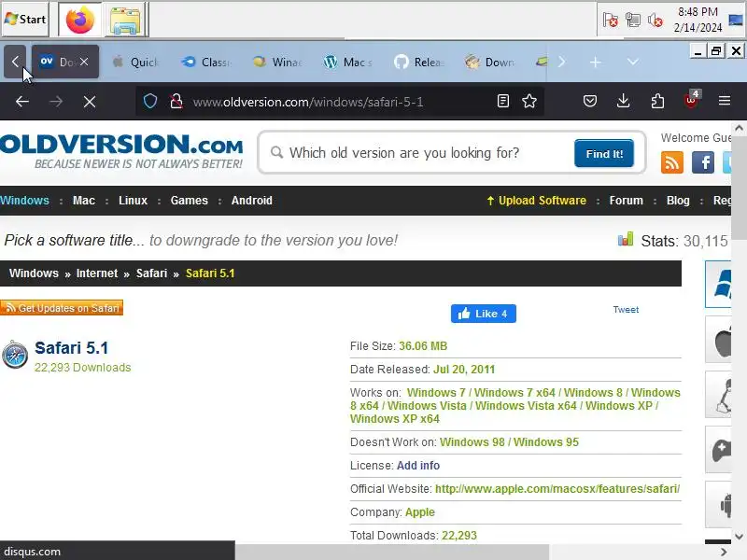Image resolution: width=747 pixels, height=560 pixels.
Task: Open tracking protection shield panel
Action: [150, 101]
